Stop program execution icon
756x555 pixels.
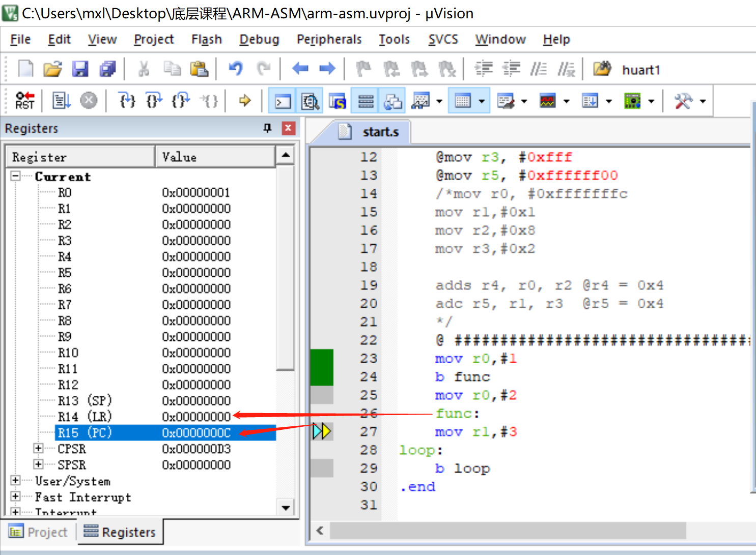click(x=89, y=101)
